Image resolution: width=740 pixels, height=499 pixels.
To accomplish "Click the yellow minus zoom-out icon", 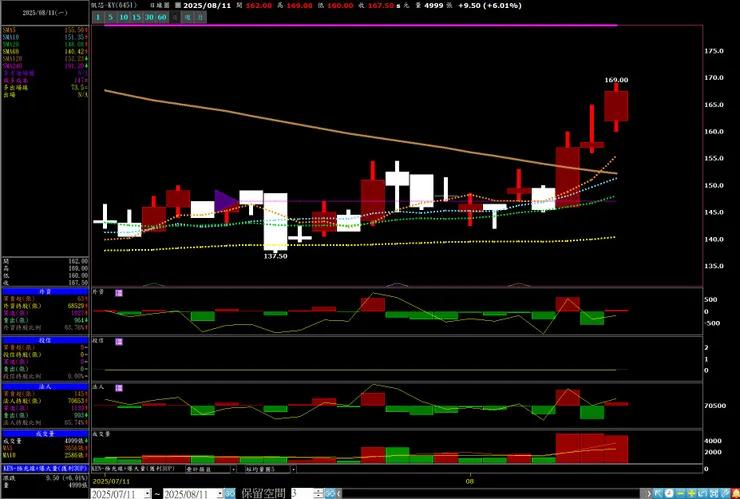I will coord(681,494).
